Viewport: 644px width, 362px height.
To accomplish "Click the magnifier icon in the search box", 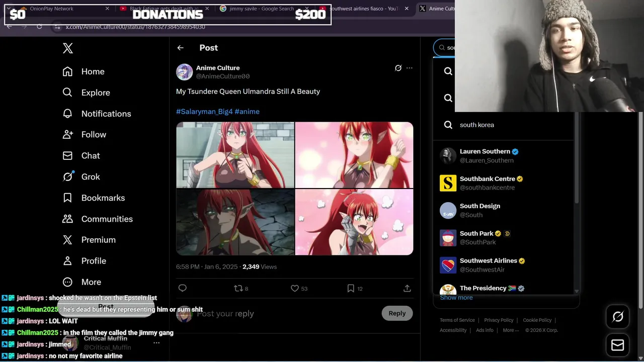I will [442, 48].
